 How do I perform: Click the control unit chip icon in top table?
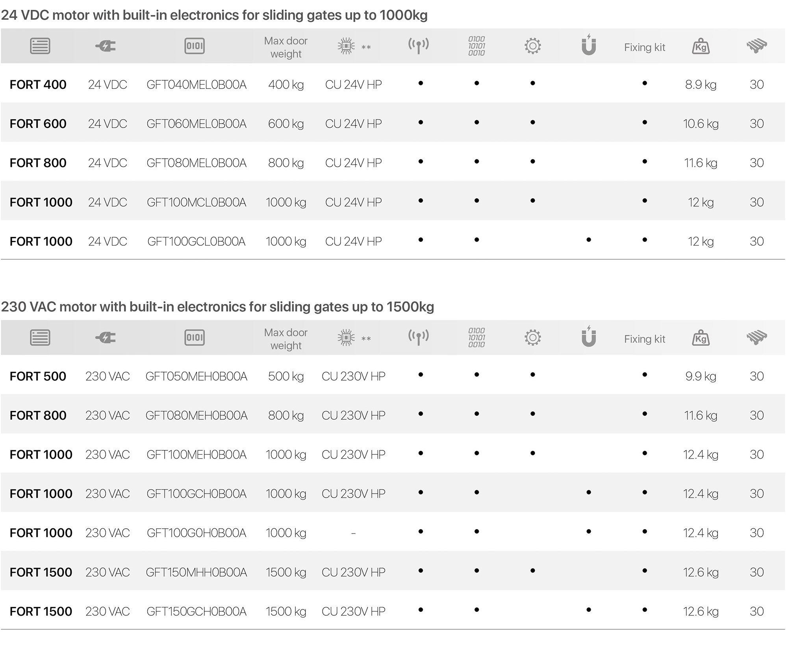[346, 46]
